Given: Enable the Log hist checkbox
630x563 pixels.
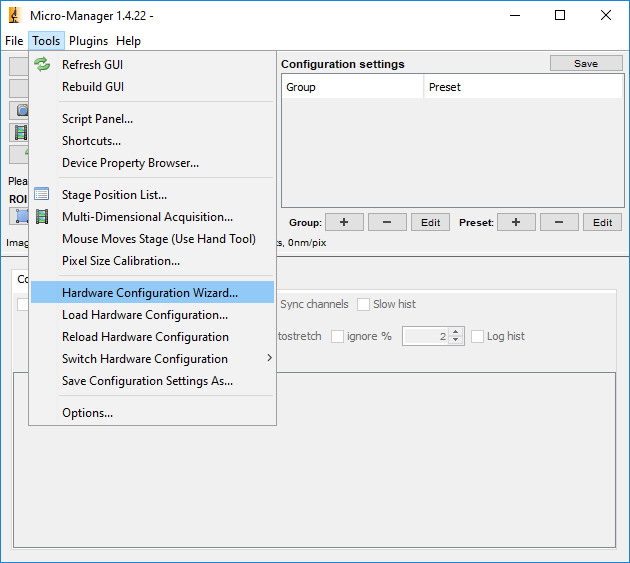Looking at the screenshot, I should coord(478,336).
